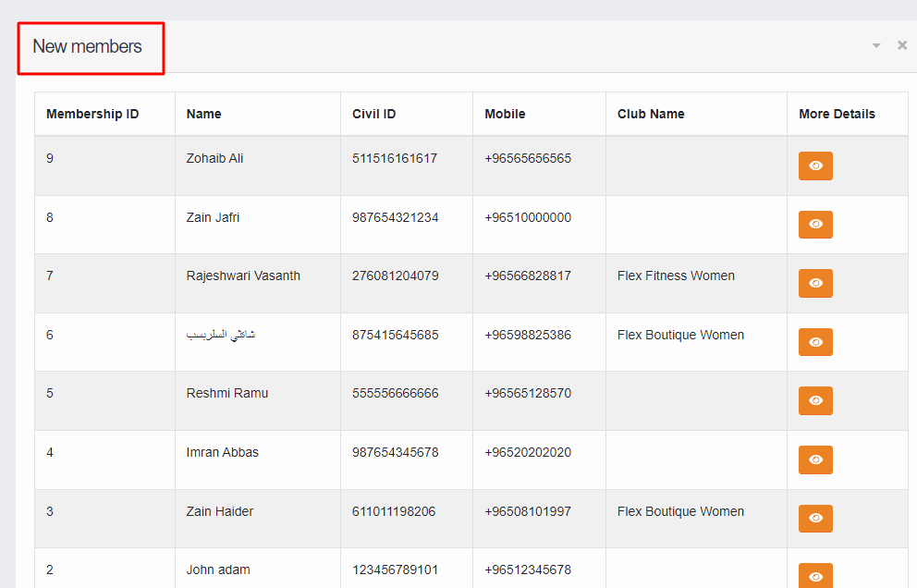Click Flex Boutique Women in Zain Haider's row
The height and width of the screenshot is (588, 917).
[x=679, y=510]
